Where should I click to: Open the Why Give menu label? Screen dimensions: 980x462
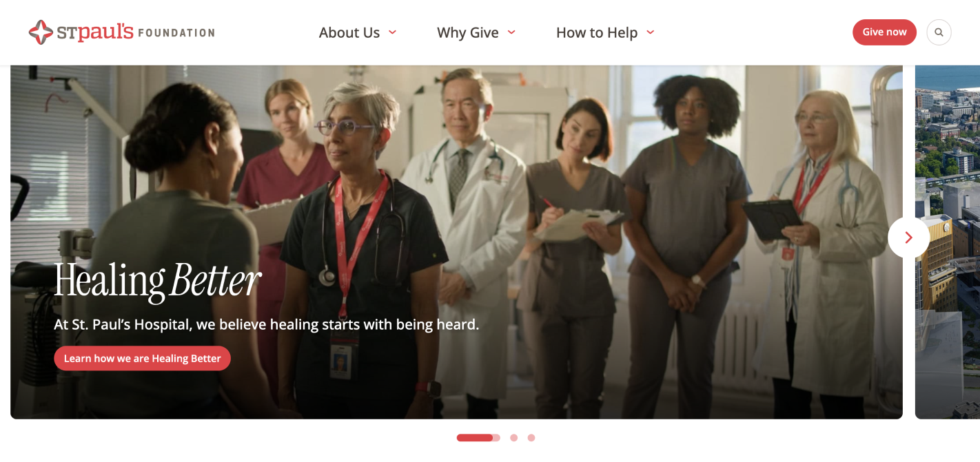(468, 32)
